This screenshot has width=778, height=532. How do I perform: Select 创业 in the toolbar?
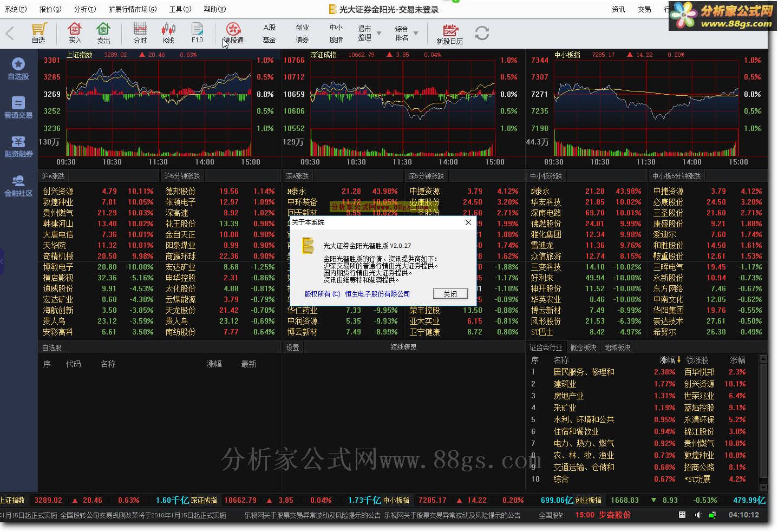point(303,28)
